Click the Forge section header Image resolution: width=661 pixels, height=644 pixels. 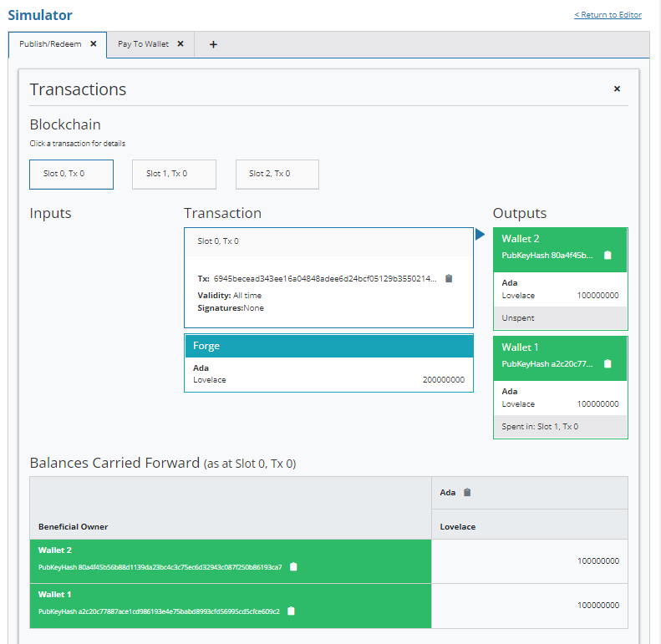click(x=328, y=347)
